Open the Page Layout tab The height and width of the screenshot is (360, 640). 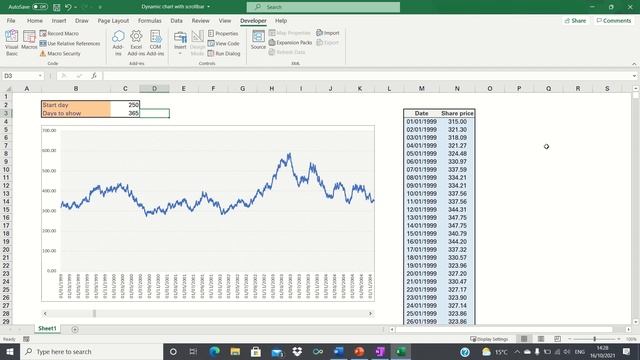pyautogui.click(x=113, y=20)
